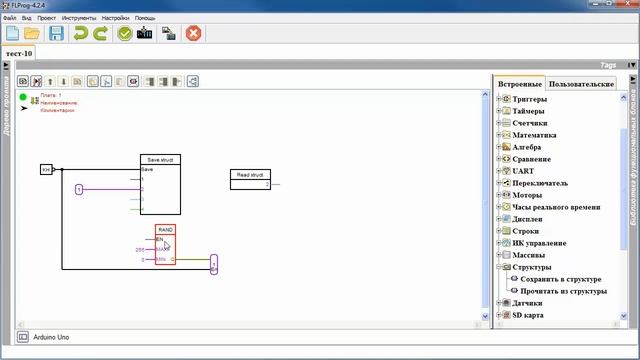Collapse the block library panel arrow

pyautogui.click(x=633, y=79)
